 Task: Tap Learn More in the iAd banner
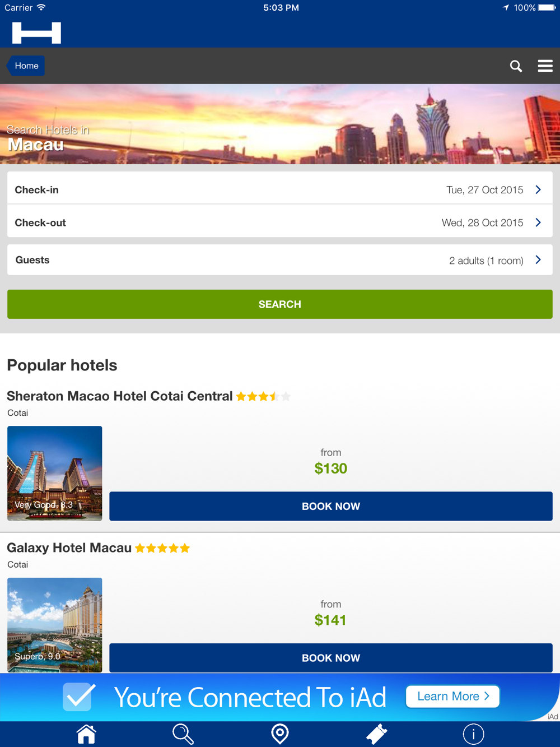(x=452, y=697)
